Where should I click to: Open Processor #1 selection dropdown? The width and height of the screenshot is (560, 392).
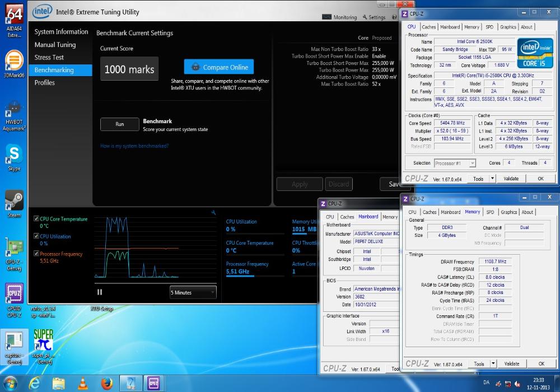(x=455, y=163)
